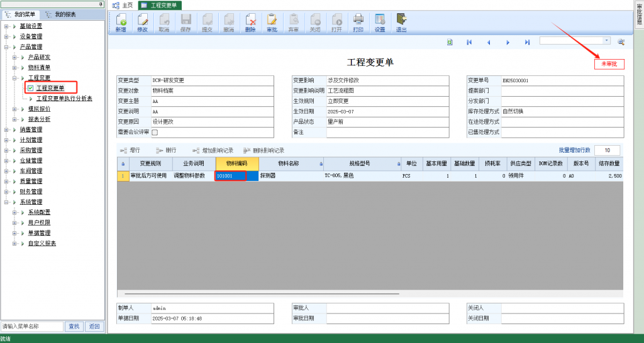The height and width of the screenshot is (343, 644).
Task: Click the horizontal scrollbar below the grid
Action: click(262, 294)
